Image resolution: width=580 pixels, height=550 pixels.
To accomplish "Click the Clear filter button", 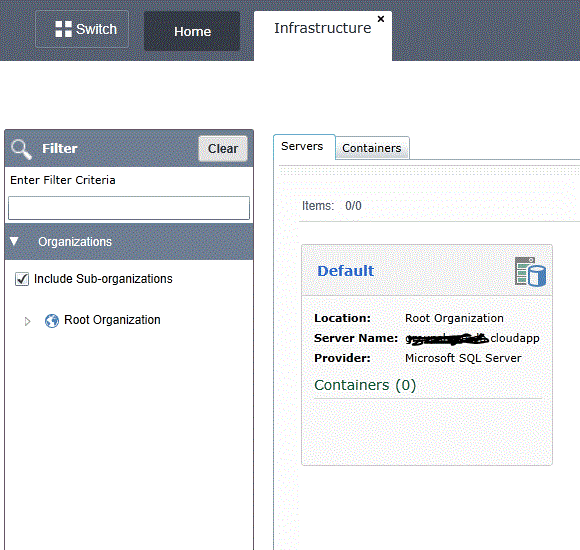I will pyautogui.click(x=223, y=149).
